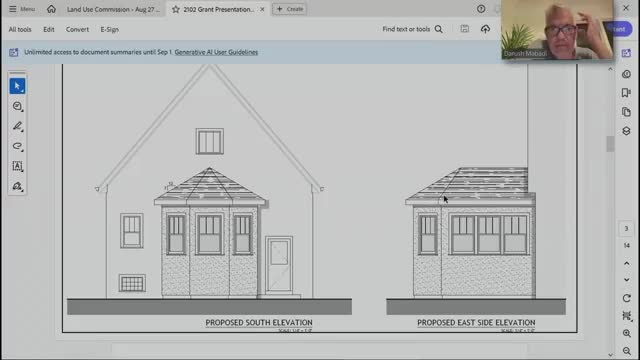Open the Bookmarks panel icon

626,93
